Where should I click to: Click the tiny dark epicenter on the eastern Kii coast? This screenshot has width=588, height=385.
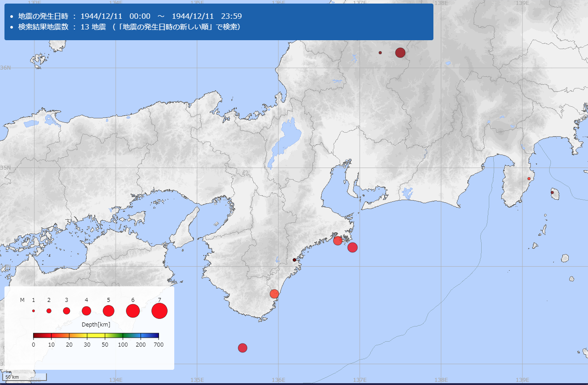coord(294,260)
